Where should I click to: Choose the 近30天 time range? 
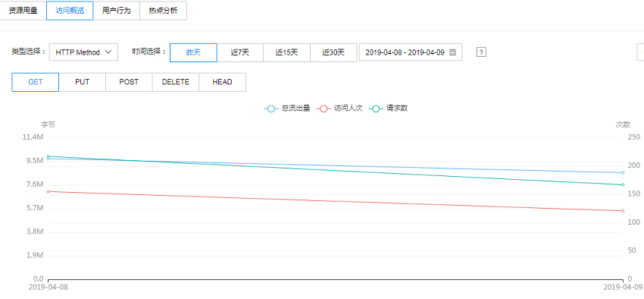pyautogui.click(x=333, y=52)
